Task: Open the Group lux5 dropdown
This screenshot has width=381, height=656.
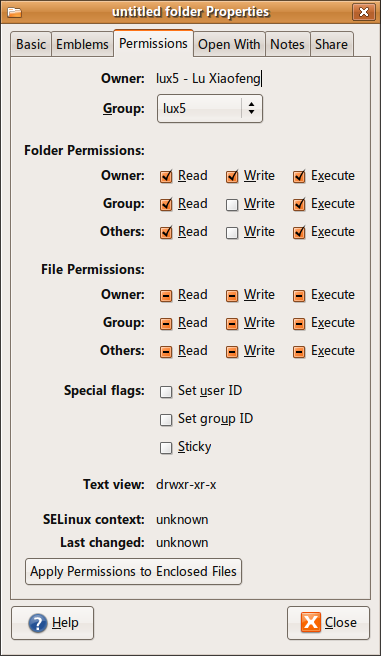Action: [x=210, y=109]
